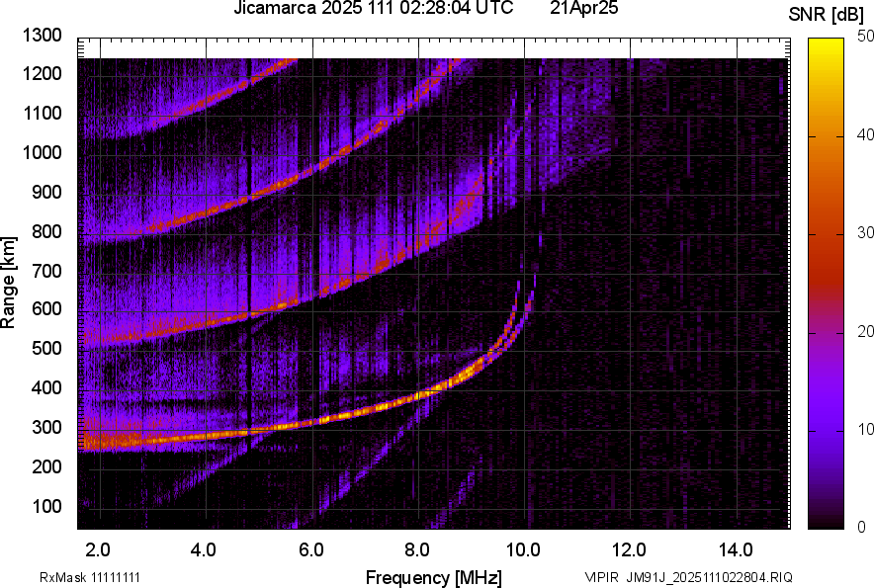Click the 12.0 MHz frequency tick label
The width and height of the screenshot is (874, 588).
628,550
